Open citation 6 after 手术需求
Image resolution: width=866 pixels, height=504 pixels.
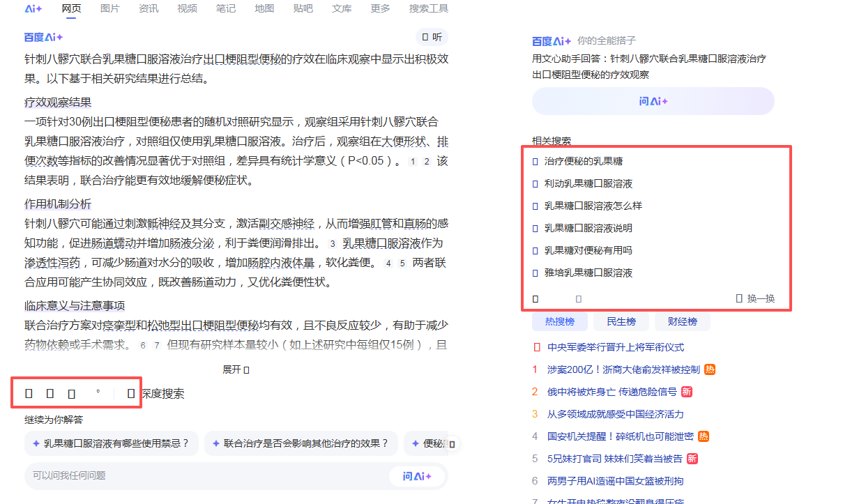click(x=143, y=345)
